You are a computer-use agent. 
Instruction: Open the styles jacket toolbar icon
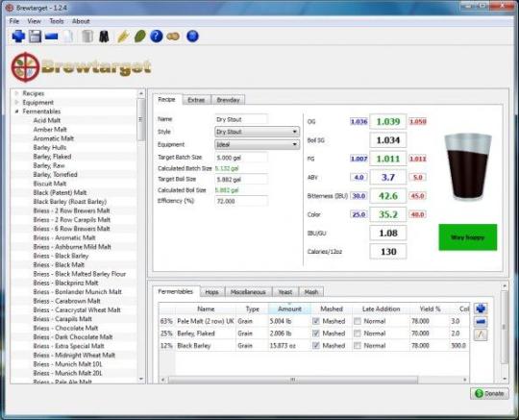point(104,37)
